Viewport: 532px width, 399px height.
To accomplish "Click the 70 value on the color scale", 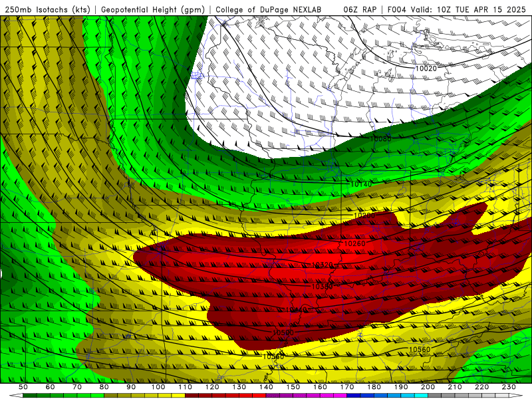I will pyautogui.click(x=77, y=387).
